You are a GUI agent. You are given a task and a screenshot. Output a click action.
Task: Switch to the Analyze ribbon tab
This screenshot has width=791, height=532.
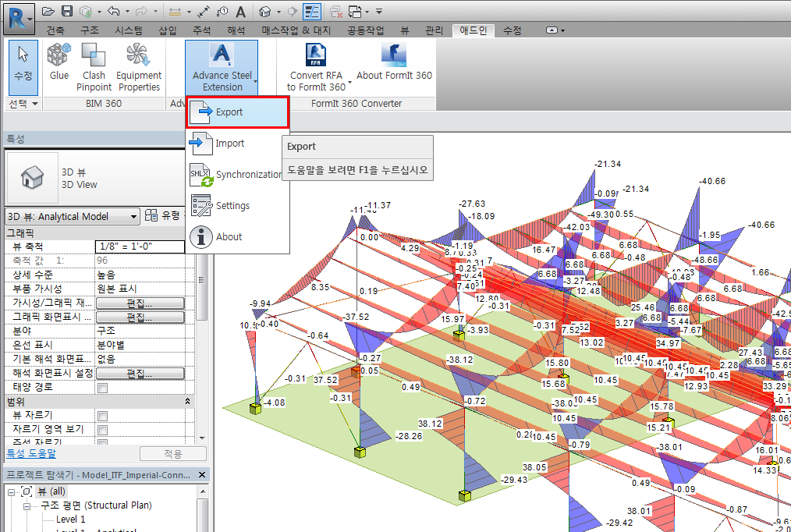coord(236,30)
